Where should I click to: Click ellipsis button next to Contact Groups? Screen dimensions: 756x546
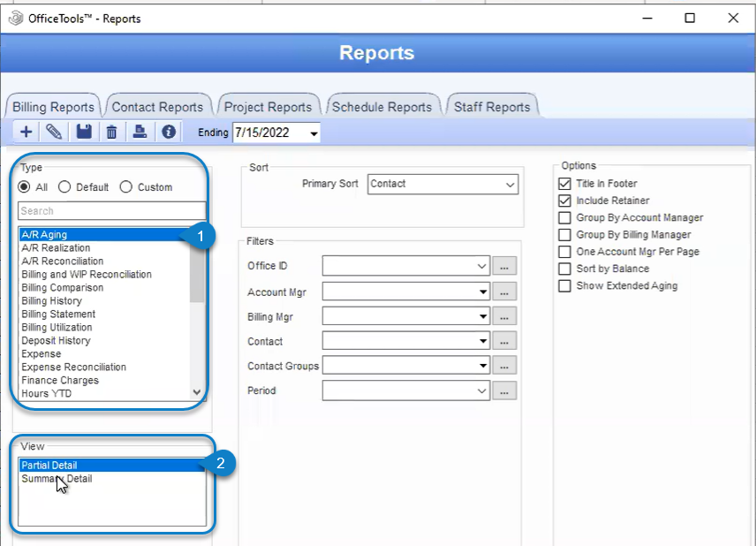tap(504, 366)
